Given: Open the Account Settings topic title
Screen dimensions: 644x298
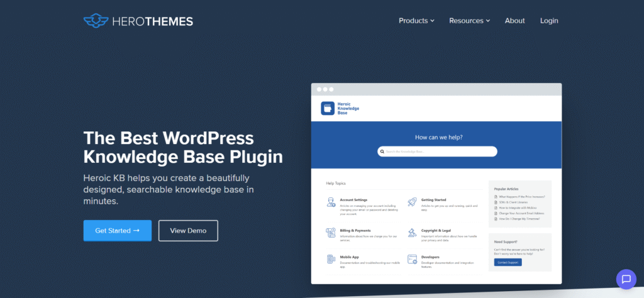Looking at the screenshot, I should coord(353,199).
